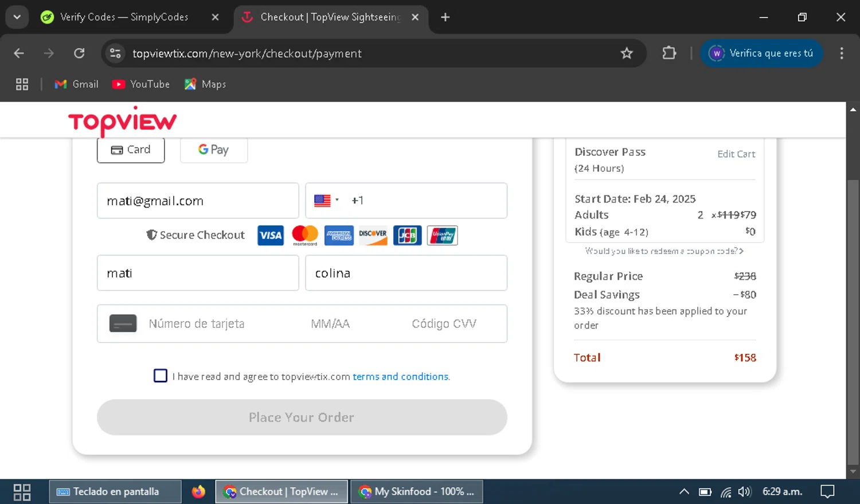Open the tab search dropdown arrow

[x=17, y=17]
